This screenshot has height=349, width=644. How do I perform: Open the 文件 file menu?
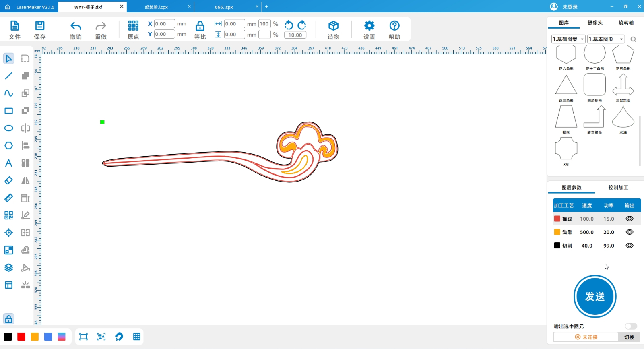click(14, 30)
